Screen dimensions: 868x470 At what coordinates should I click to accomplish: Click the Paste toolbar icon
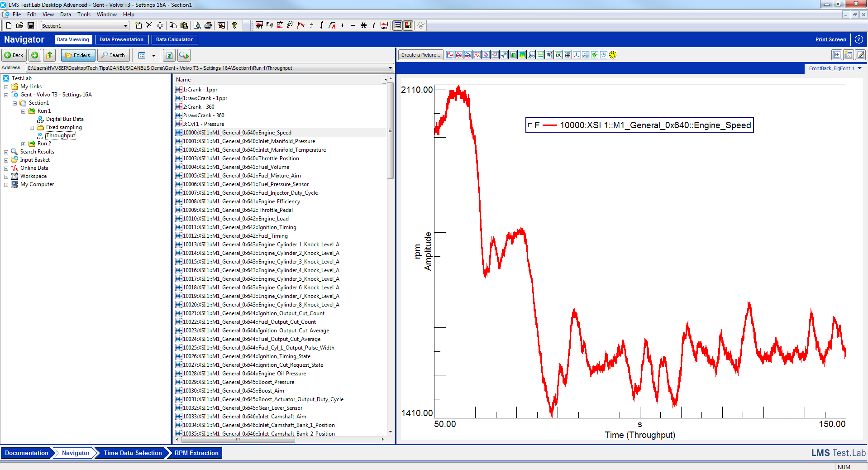click(x=184, y=25)
